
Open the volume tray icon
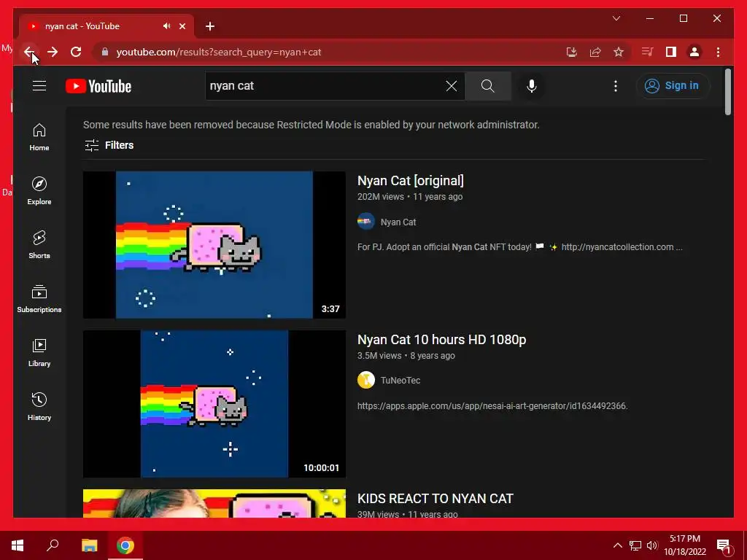click(651, 545)
